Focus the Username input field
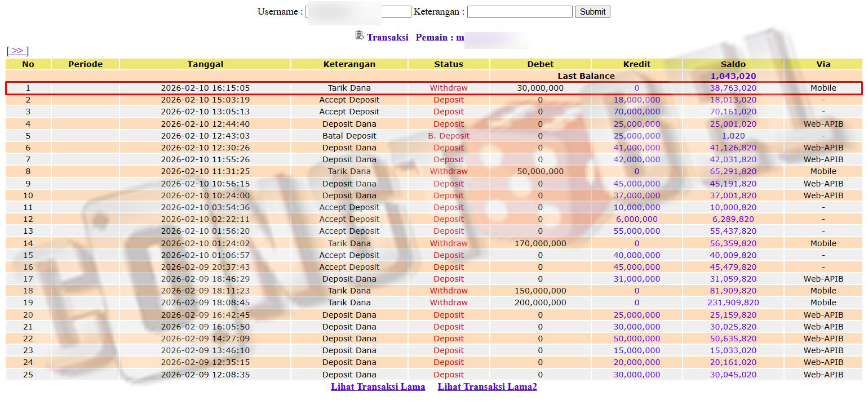868x414 pixels. point(358,12)
